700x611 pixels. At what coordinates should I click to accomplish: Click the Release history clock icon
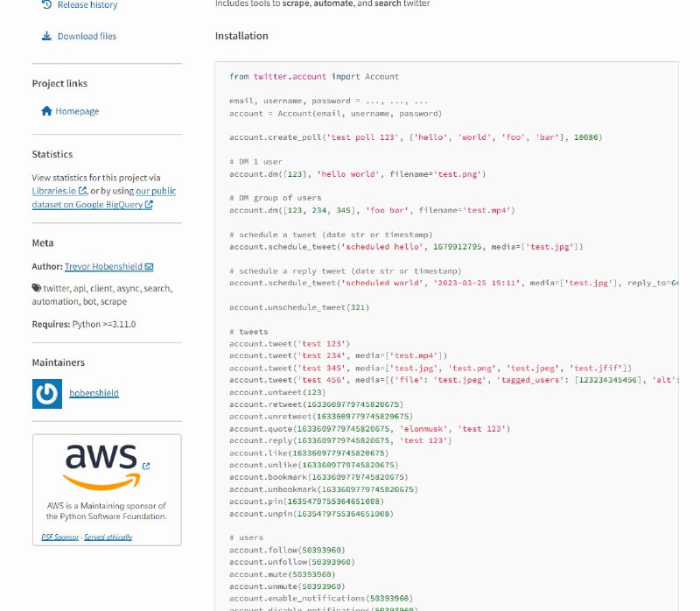click(46, 5)
